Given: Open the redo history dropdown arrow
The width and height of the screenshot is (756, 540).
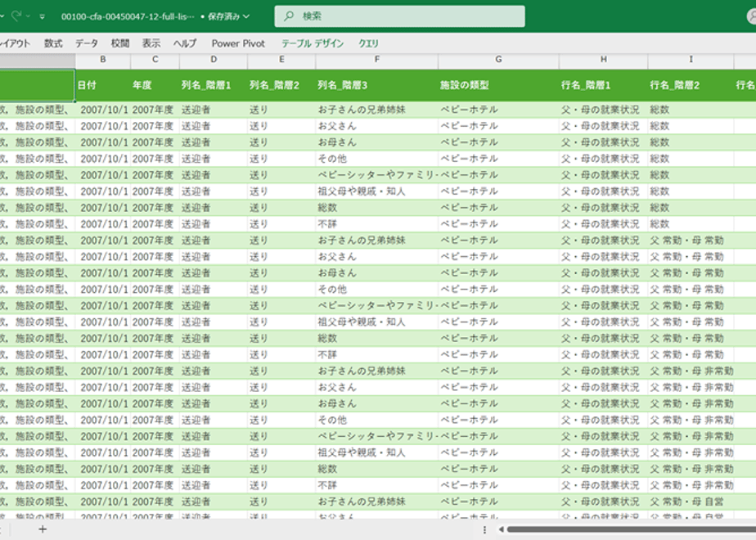Looking at the screenshot, I should pyautogui.click(x=29, y=16).
